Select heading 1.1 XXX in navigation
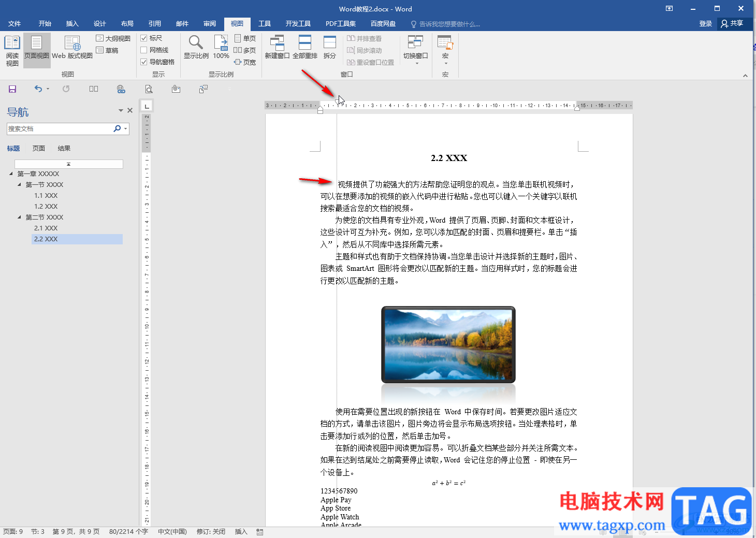Screen dimensions: 756x538 click(46, 196)
